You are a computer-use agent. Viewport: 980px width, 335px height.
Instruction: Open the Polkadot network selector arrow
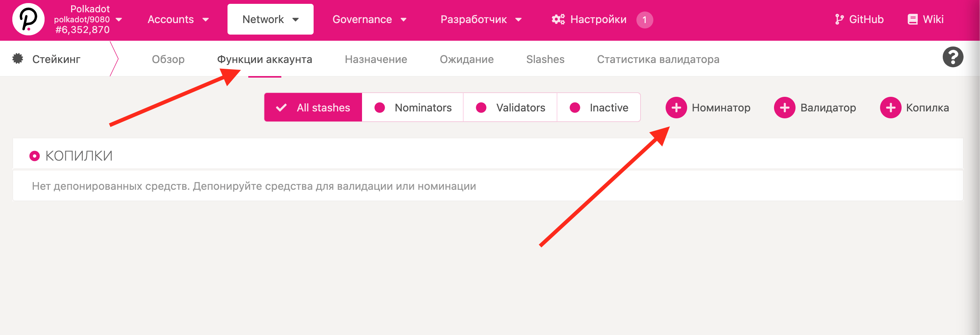click(x=119, y=19)
